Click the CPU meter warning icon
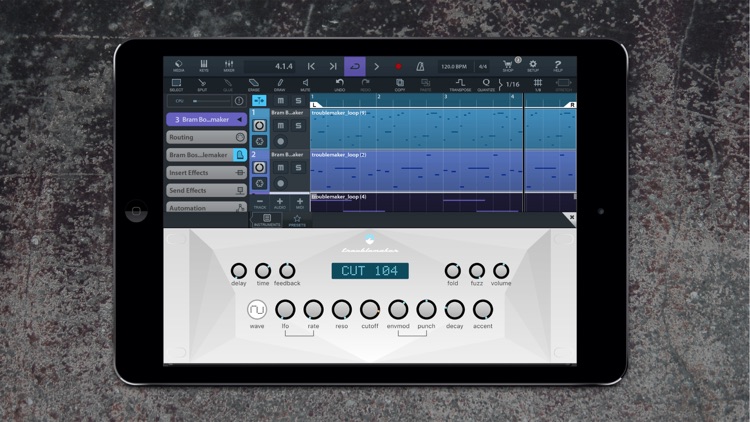Screen dimensions: 750x422 pos(239,101)
